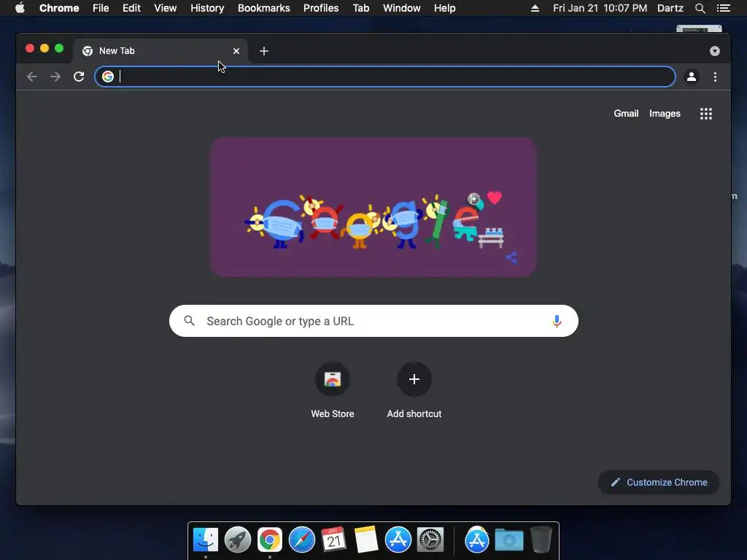Open Launchpad from the Dock
This screenshot has width=747, height=560.
237,540
